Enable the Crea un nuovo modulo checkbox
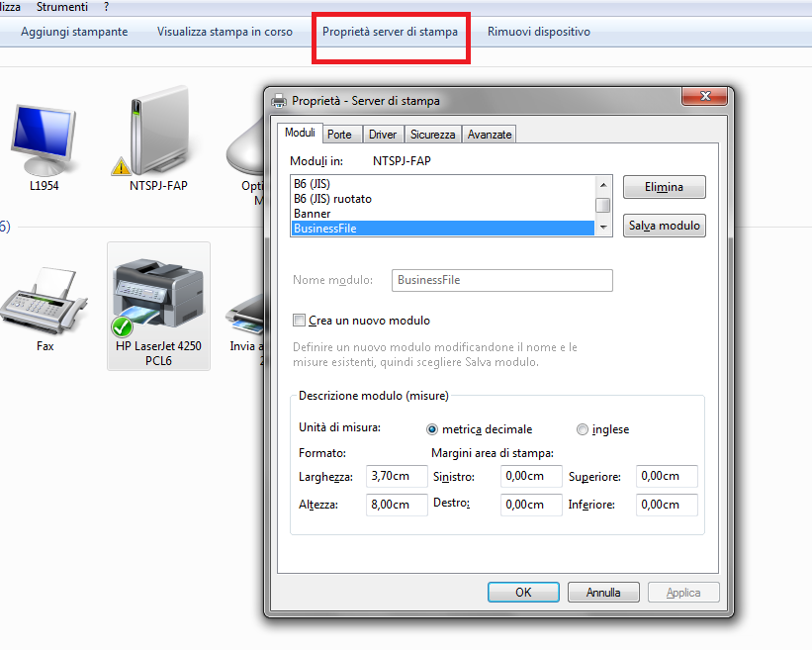The height and width of the screenshot is (650, 812). pyautogui.click(x=299, y=321)
